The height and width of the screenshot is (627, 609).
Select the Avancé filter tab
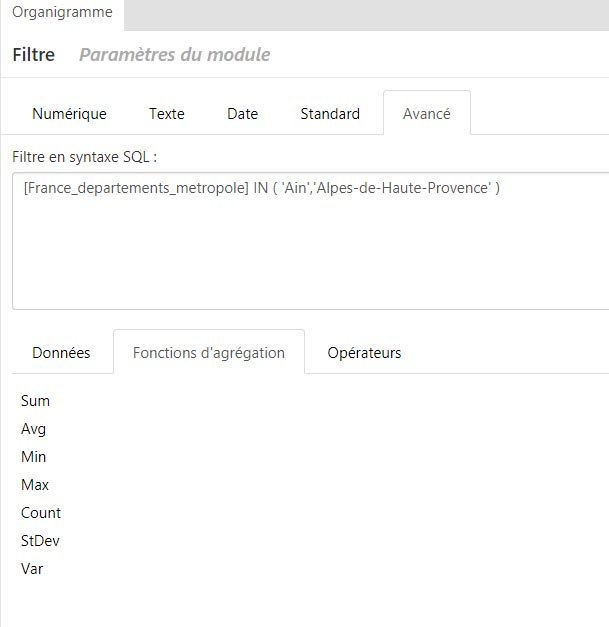point(427,114)
